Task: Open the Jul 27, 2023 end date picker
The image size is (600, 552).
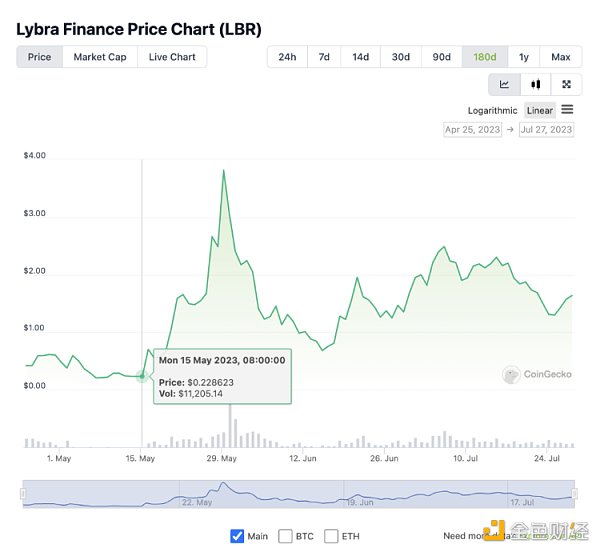Action: [546, 129]
